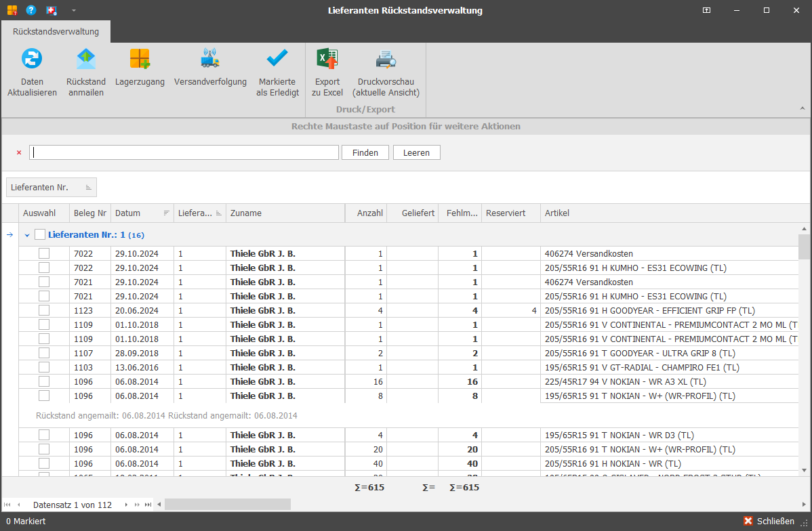The height and width of the screenshot is (531, 812).
Task: Sort by Zuname column header
Action: coord(285,213)
